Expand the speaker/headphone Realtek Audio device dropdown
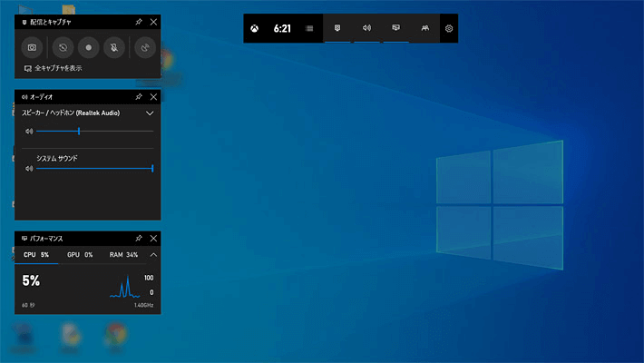 tap(151, 113)
